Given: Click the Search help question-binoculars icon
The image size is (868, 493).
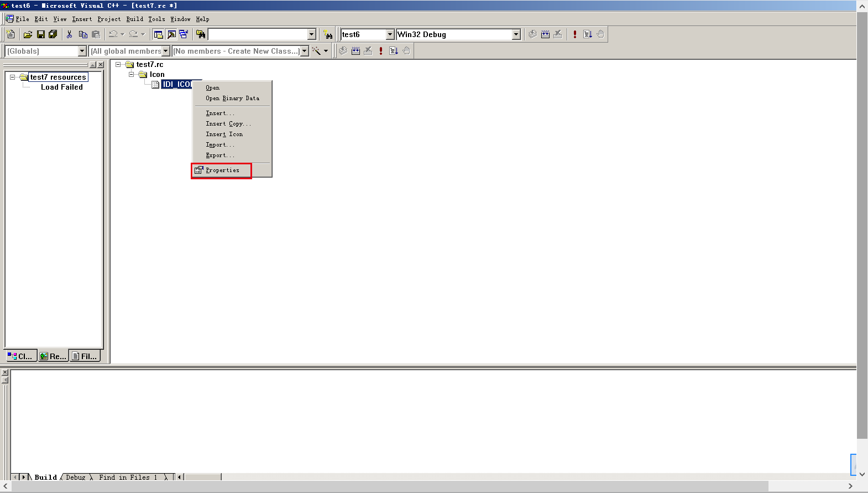Looking at the screenshot, I should point(328,34).
